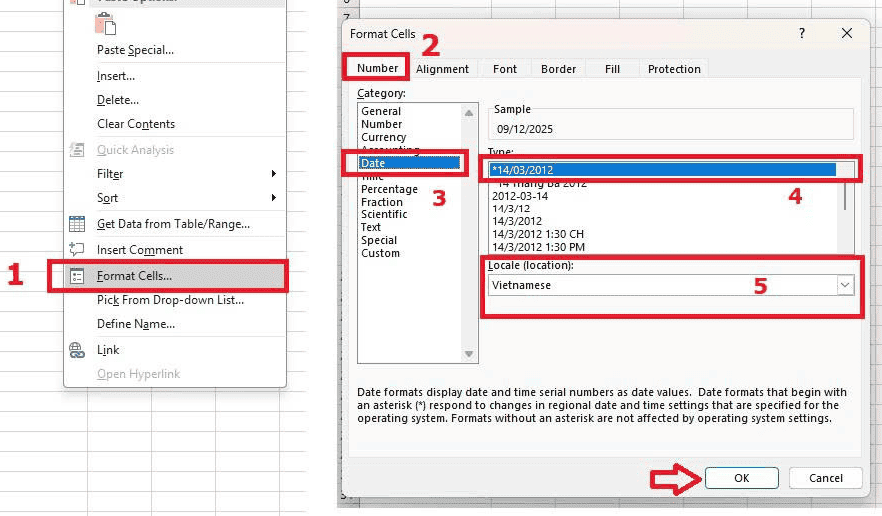
Task: Click the Get Data table icon
Action: pyautogui.click(x=76, y=224)
